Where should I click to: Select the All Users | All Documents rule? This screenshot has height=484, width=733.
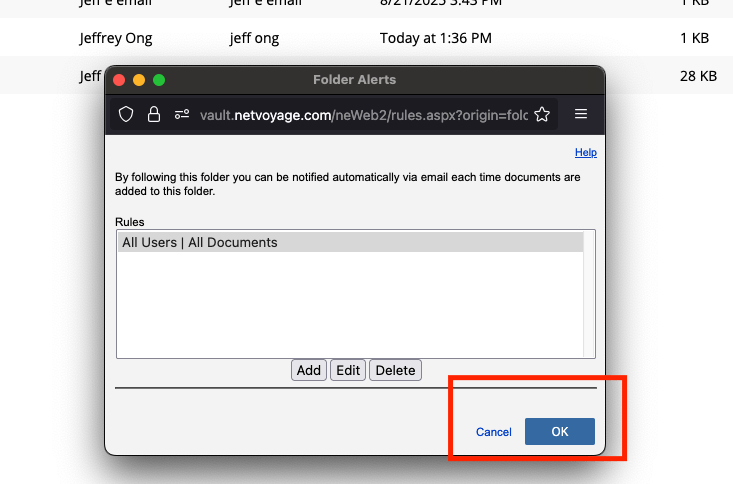(351, 242)
